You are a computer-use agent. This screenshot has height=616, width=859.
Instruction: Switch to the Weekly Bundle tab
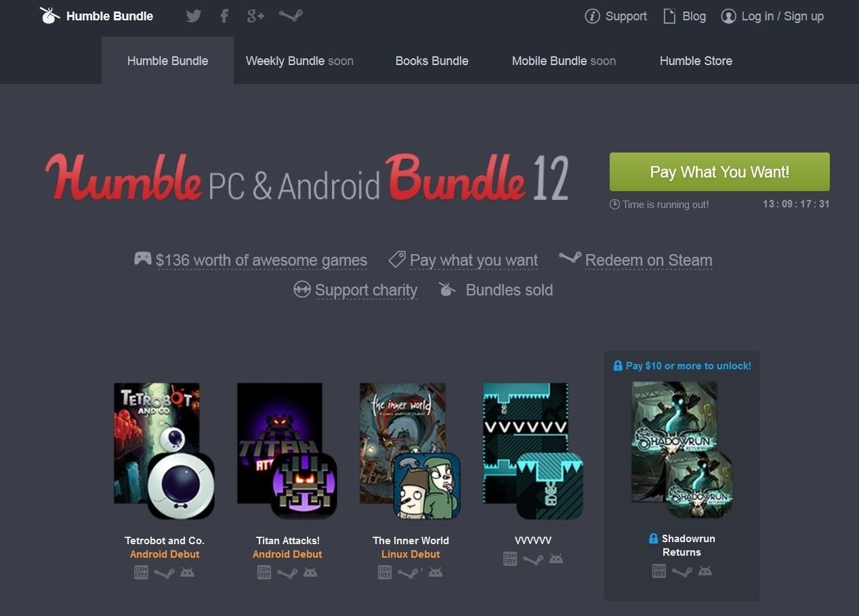tap(299, 61)
